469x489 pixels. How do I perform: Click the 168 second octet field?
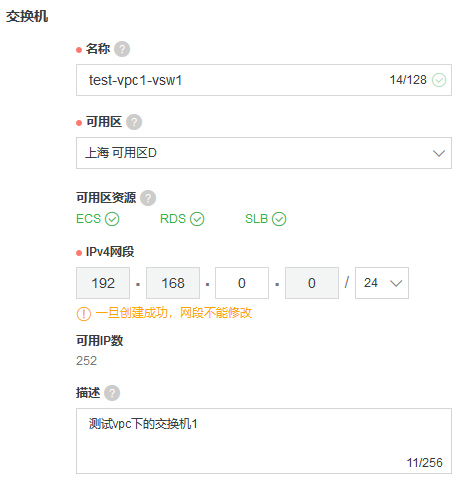pyautogui.click(x=173, y=283)
